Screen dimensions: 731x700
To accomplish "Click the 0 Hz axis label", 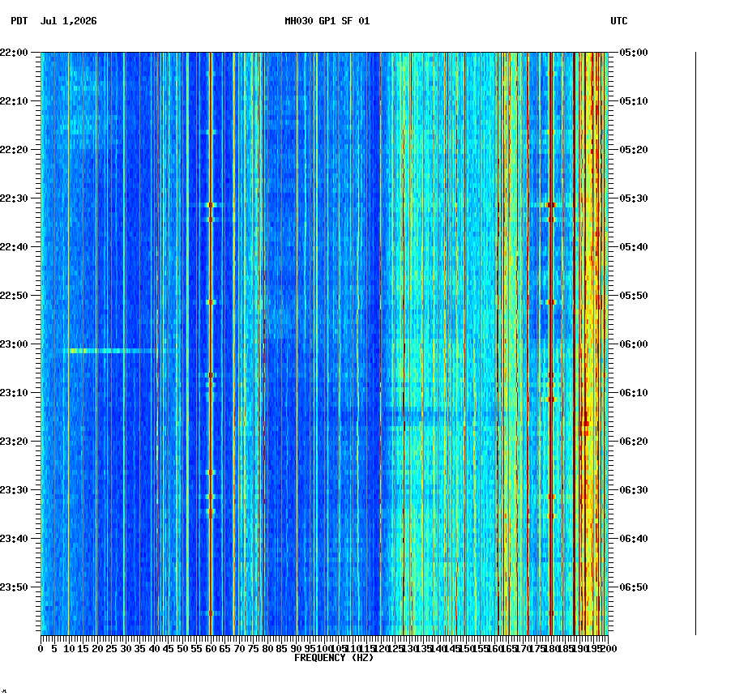I will point(41,649).
